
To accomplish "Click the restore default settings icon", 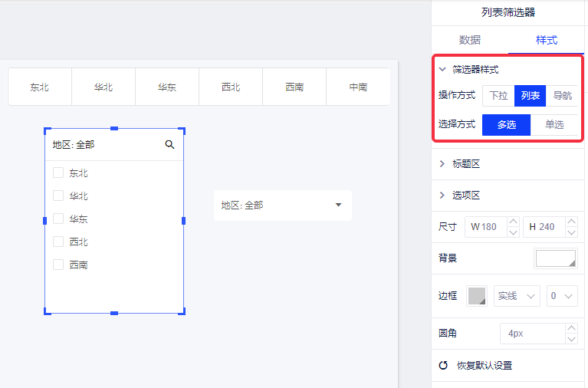I will coord(443,365).
